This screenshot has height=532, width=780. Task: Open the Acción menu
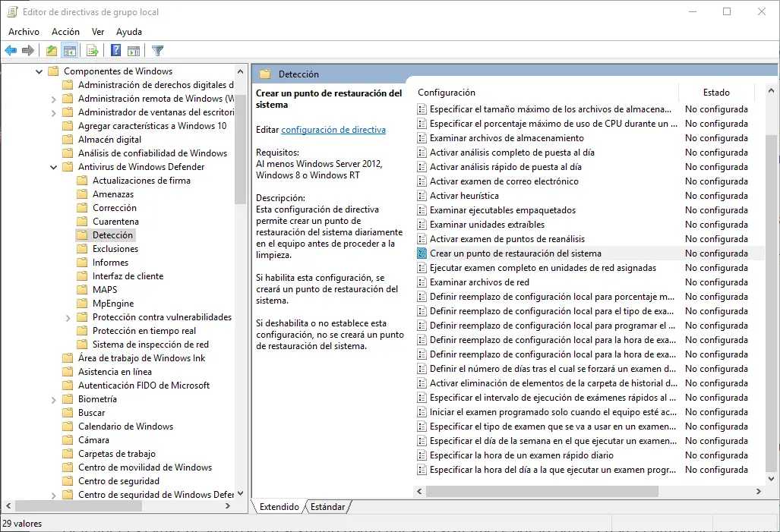click(65, 32)
